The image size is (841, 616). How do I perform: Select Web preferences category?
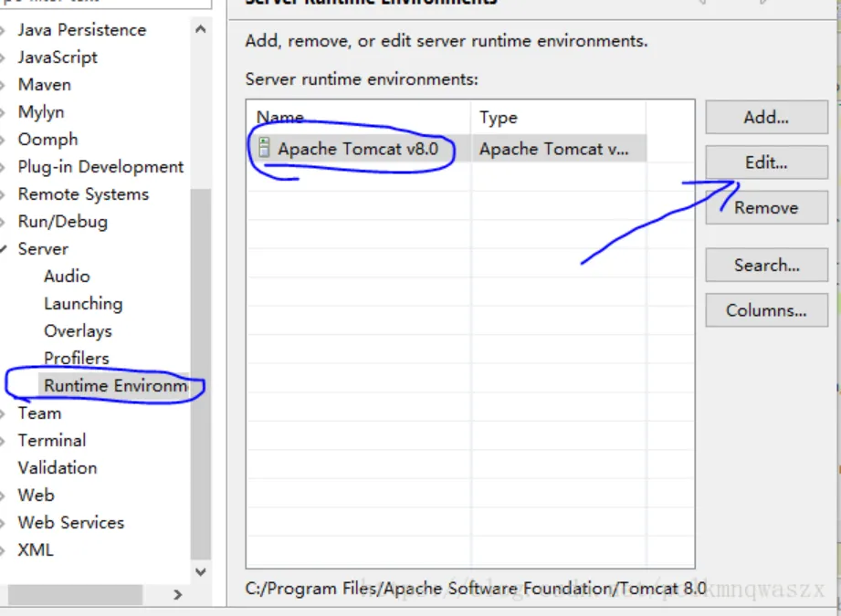pos(36,495)
